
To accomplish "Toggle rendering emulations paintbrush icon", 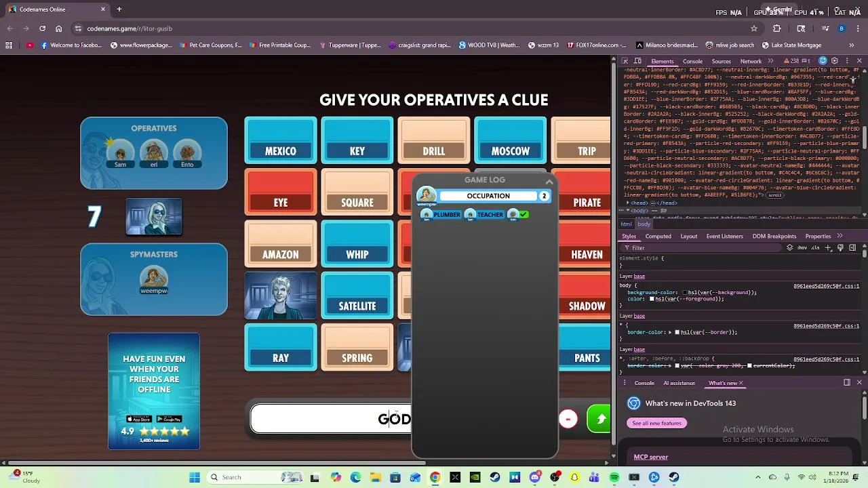I will pos(840,248).
